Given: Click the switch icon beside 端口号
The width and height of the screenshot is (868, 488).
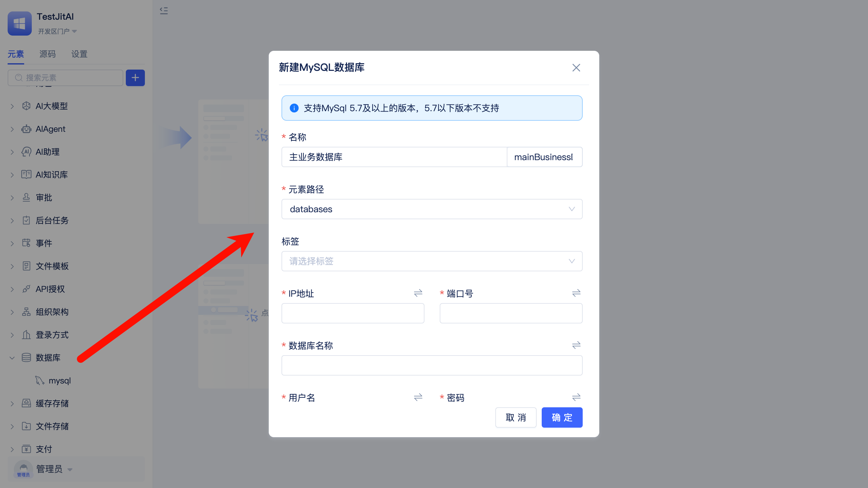Looking at the screenshot, I should point(576,293).
